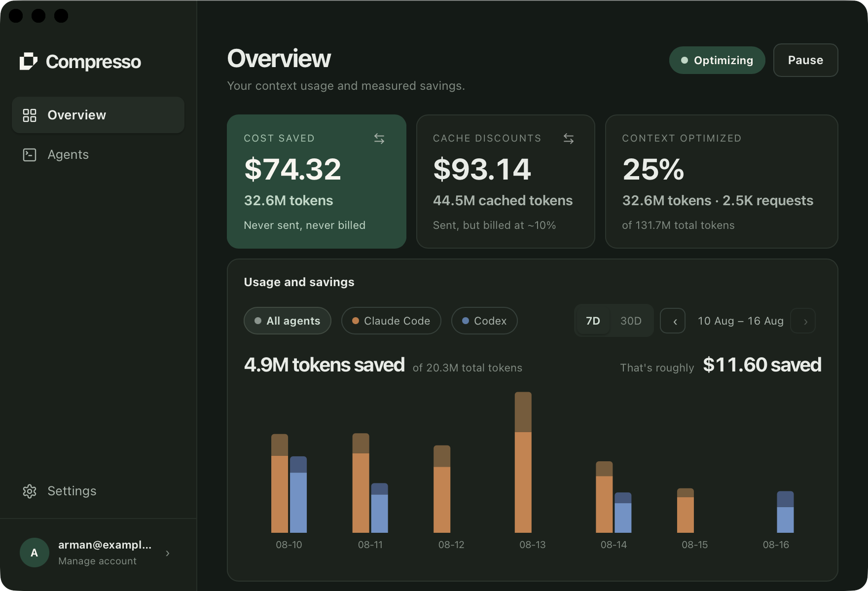Toggle the All agents filter chip
Screen dimensions: 868x591
(288, 321)
